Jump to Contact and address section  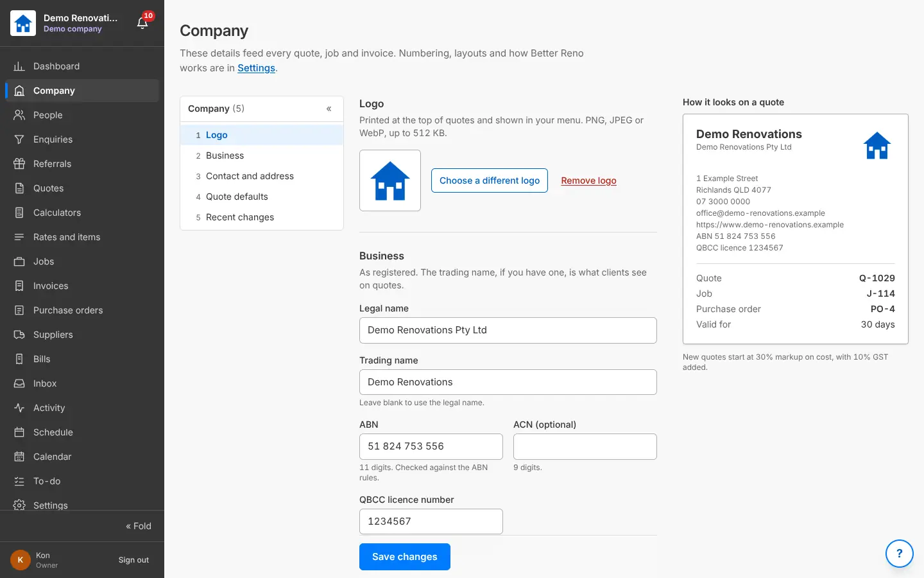coord(262,176)
